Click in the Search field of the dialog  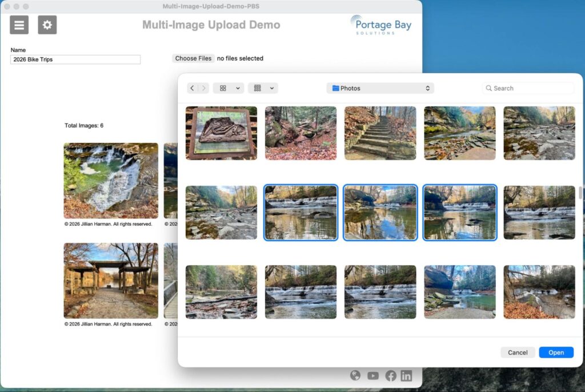[527, 88]
